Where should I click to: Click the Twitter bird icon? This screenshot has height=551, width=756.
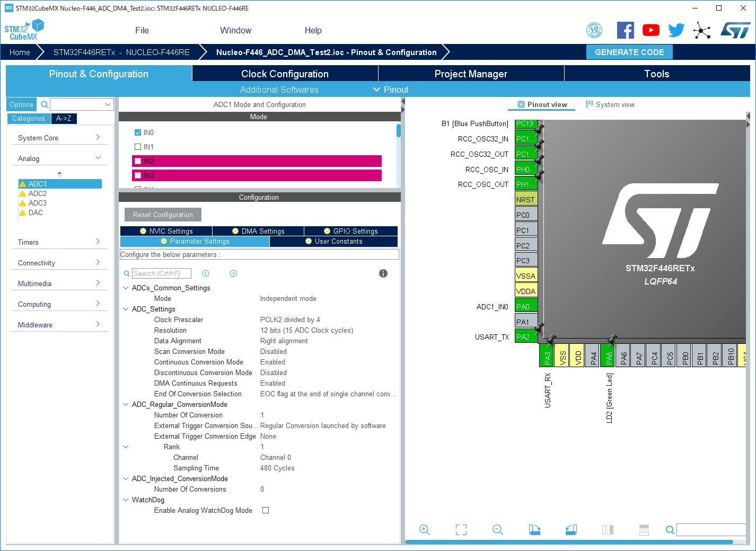coord(676,30)
